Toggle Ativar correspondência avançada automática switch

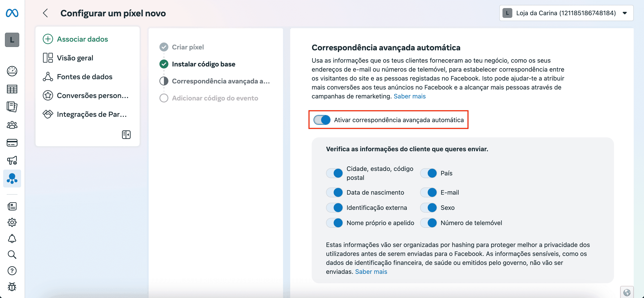pos(322,120)
